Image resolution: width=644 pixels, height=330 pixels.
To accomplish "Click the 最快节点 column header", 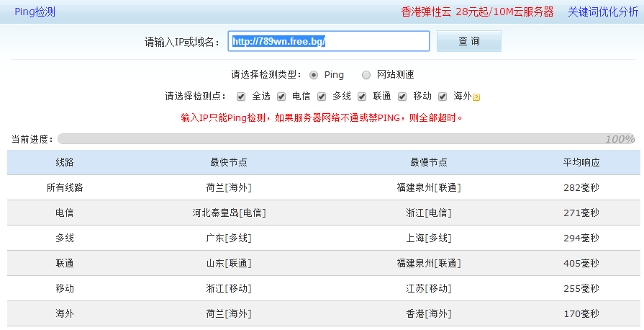I will [x=229, y=163].
